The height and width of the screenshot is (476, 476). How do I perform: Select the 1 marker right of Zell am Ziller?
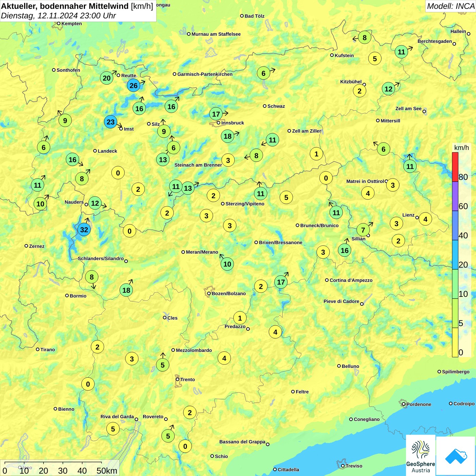(316, 154)
